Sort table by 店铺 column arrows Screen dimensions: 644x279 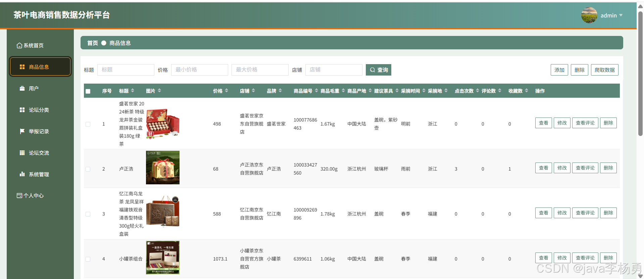[x=253, y=91]
